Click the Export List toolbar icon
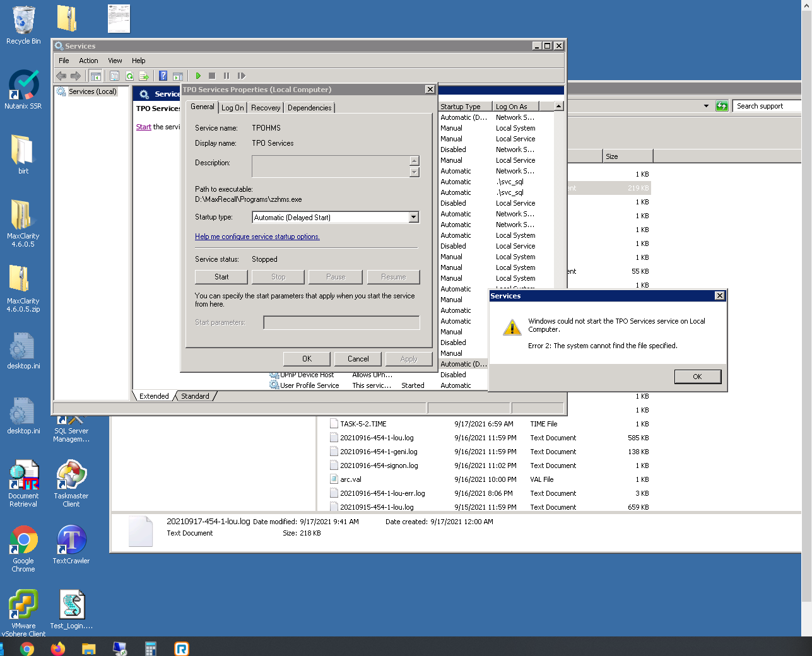The width and height of the screenshot is (812, 656). point(144,76)
